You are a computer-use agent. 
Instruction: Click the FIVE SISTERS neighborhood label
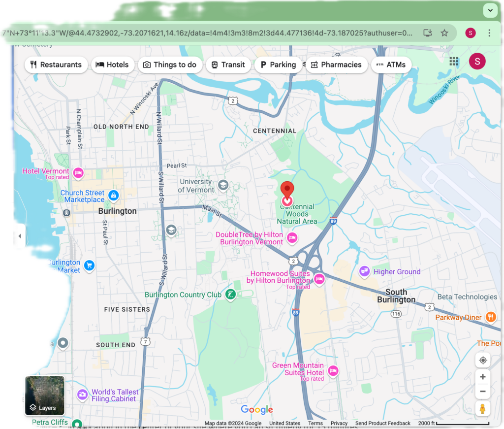click(127, 309)
